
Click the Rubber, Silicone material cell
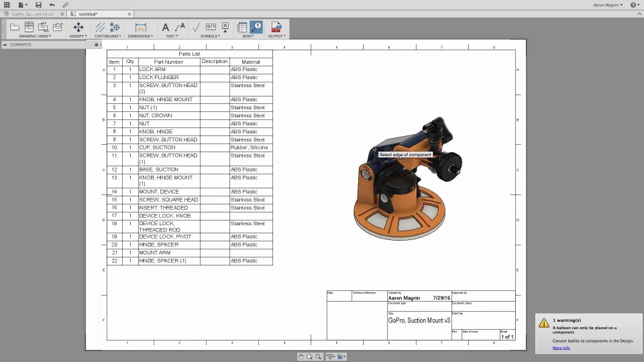pos(250,147)
